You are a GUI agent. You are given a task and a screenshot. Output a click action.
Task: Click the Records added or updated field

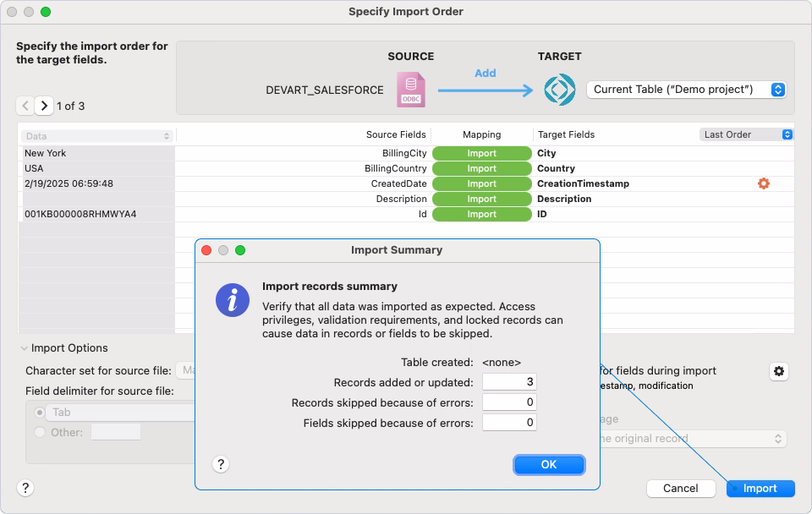(509, 381)
